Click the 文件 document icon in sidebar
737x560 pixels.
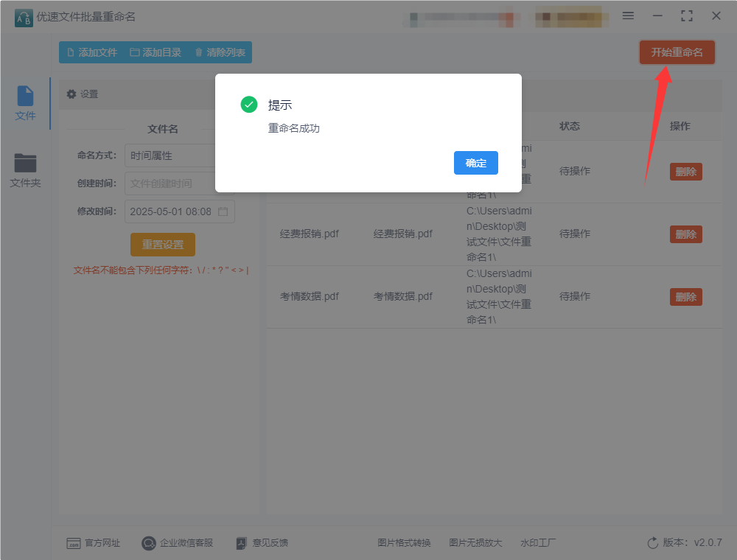(25, 96)
